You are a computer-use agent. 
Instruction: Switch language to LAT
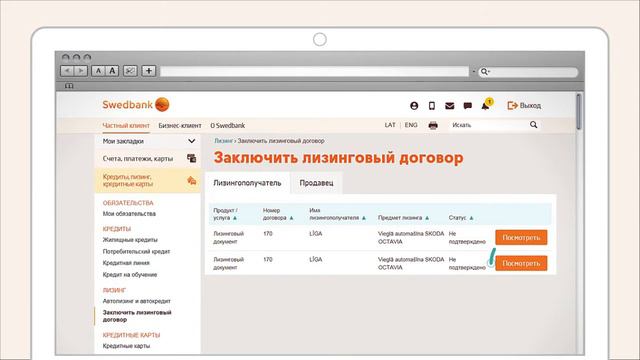(x=390, y=125)
